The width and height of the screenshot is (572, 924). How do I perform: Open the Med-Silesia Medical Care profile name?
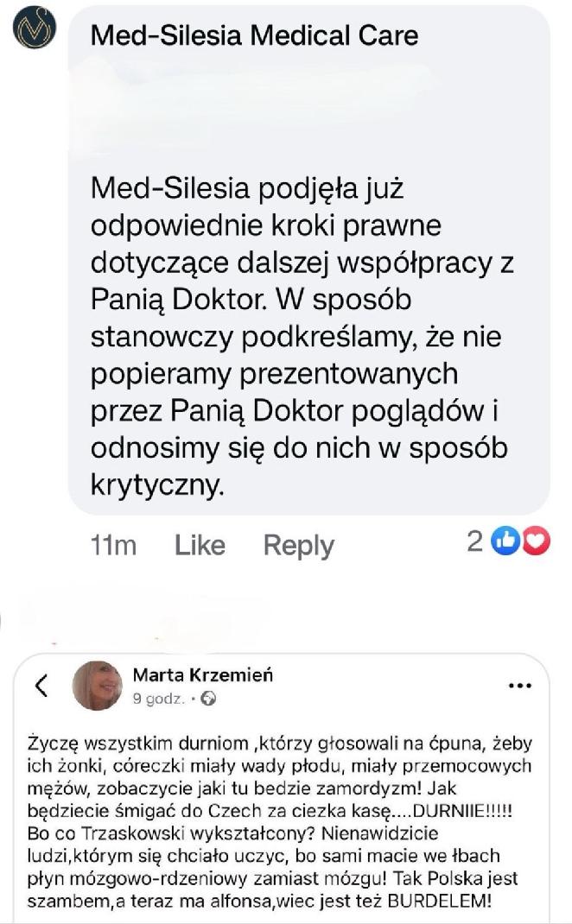[254, 35]
